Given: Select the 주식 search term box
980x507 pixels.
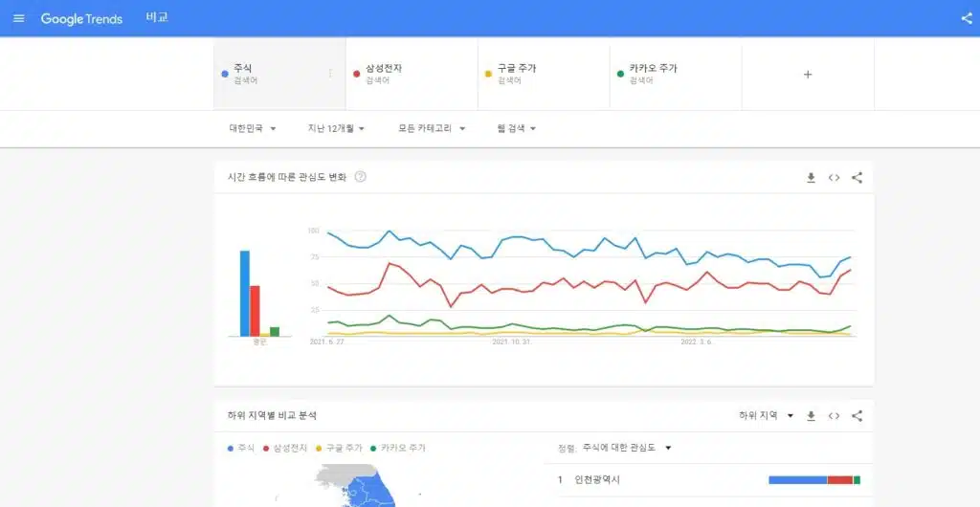Looking at the screenshot, I should point(279,74).
